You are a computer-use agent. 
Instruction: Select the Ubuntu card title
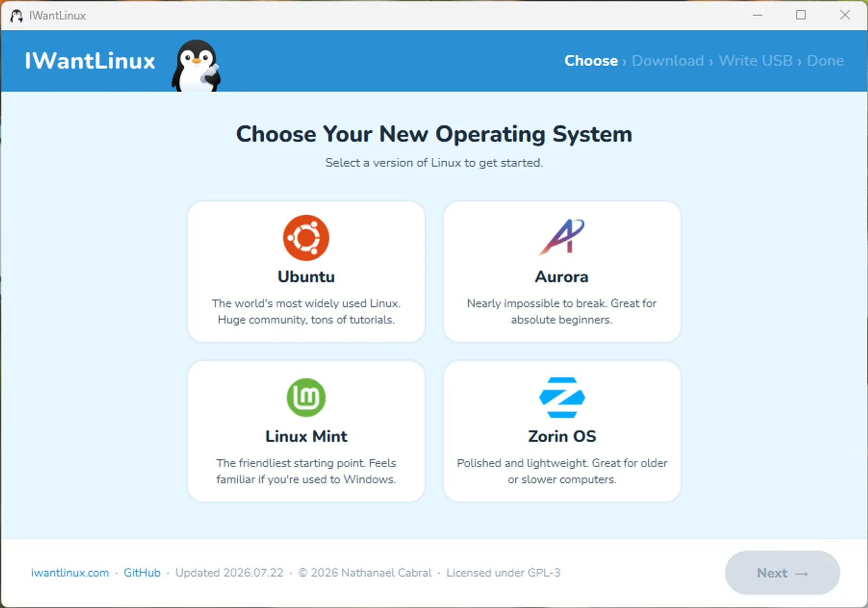click(306, 277)
